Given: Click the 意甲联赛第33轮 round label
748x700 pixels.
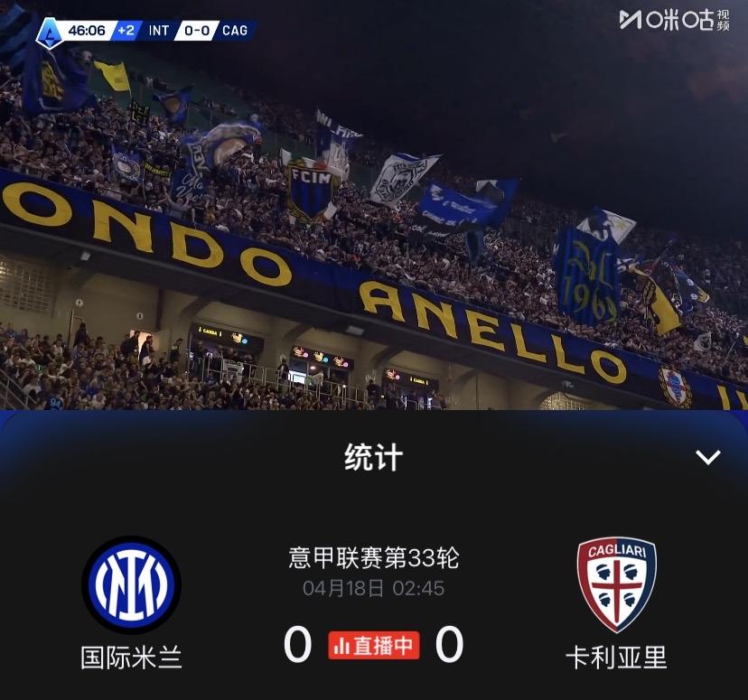Looking at the screenshot, I should pyautogui.click(x=373, y=557).
